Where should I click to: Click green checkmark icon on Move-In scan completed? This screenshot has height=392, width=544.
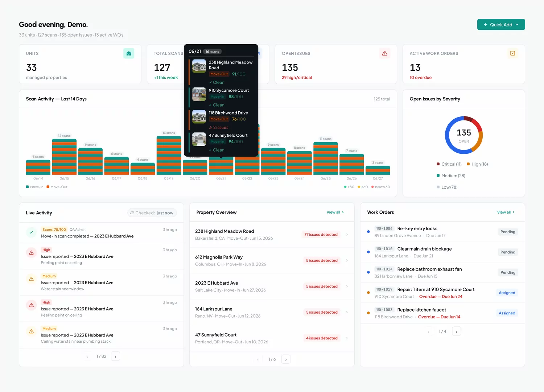click(x=32, y=232)
